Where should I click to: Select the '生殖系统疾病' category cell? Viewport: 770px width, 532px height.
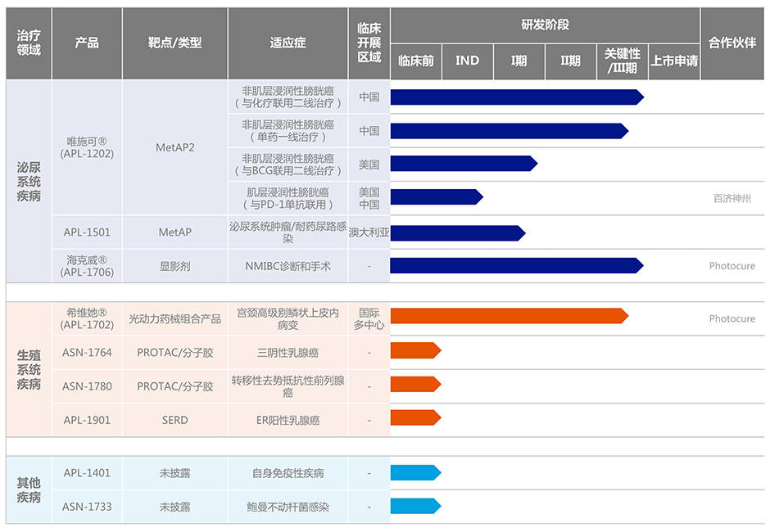point(29,370)
